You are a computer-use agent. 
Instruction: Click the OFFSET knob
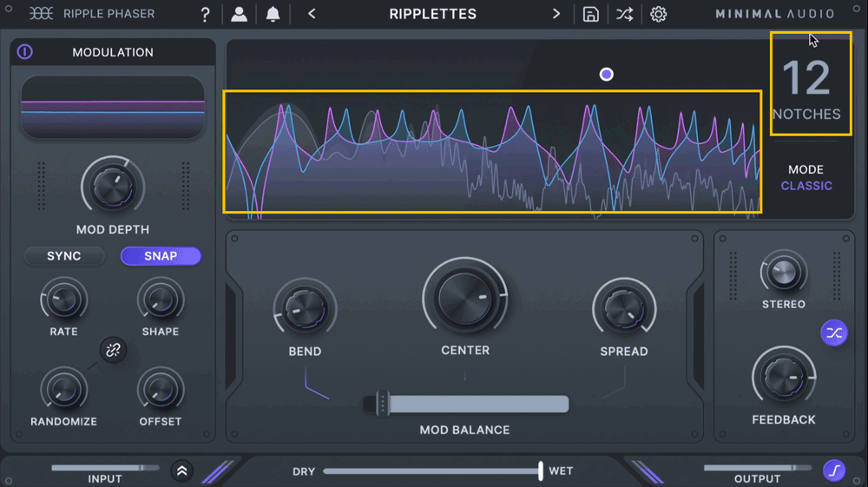(161, 390)
